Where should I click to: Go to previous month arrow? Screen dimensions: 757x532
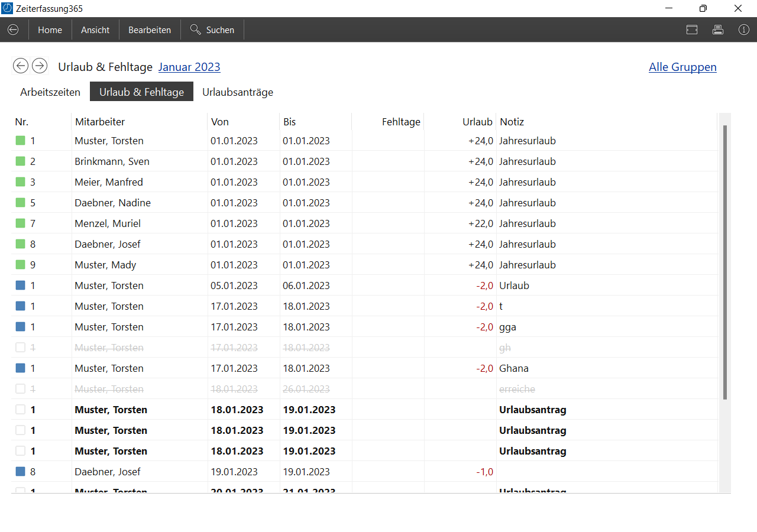coord(21,66)
